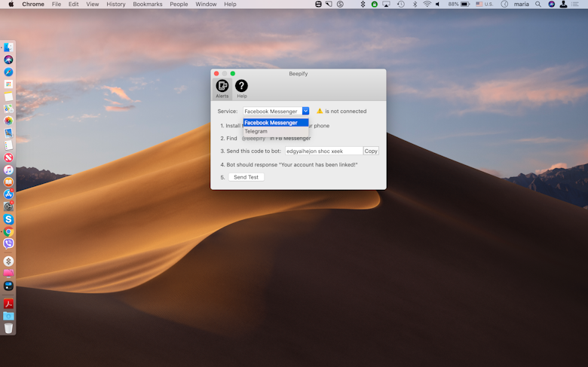This screenshot has width=588, height=367.
Task: Open Notification Center list icon
Action: point(575,4)
